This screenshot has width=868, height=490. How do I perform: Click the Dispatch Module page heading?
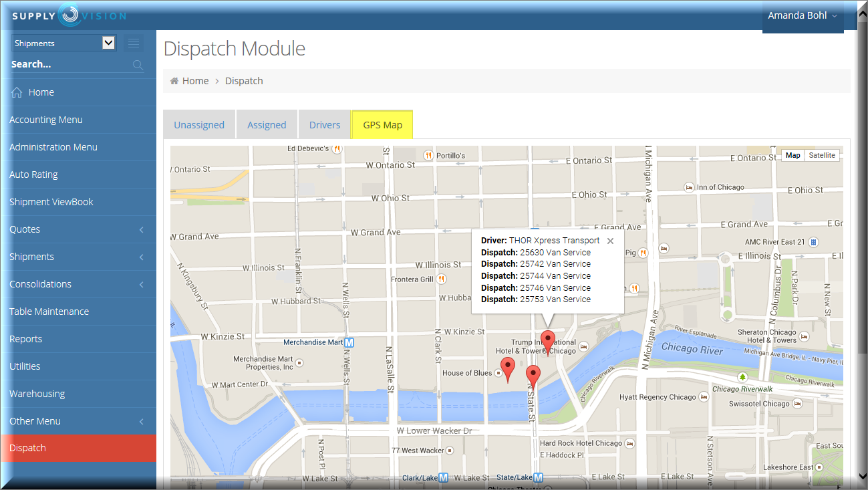tap(235, 49)
